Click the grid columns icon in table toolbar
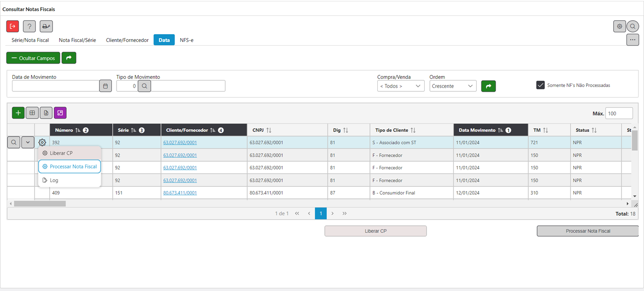Screen dimensions: 644x291 [32, 113]
